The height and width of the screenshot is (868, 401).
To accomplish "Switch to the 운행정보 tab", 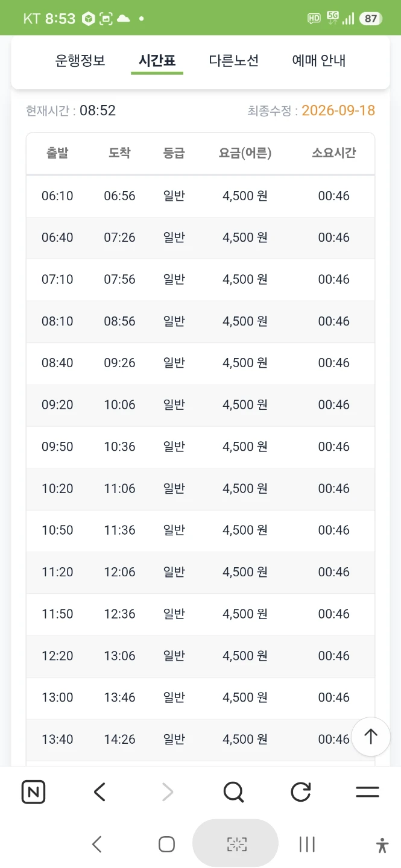I will point(80,60).
